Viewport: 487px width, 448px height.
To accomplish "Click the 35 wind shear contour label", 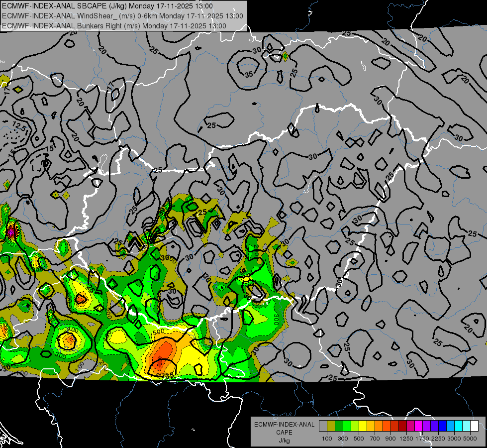I will 249,74.
